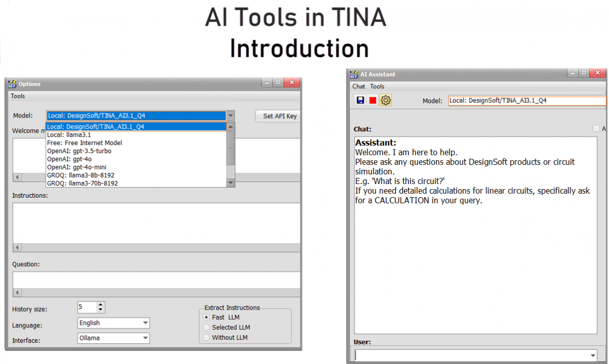Screen dimensions: 609x364
Task: Open the Tools menu in AI Assistant
Action: 377,87
